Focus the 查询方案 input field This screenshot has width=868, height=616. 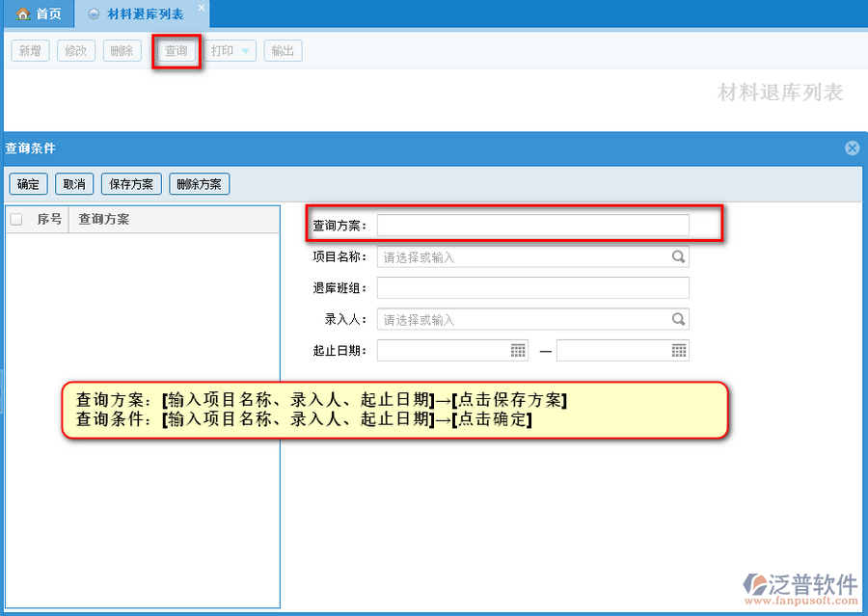coord(533,226)
